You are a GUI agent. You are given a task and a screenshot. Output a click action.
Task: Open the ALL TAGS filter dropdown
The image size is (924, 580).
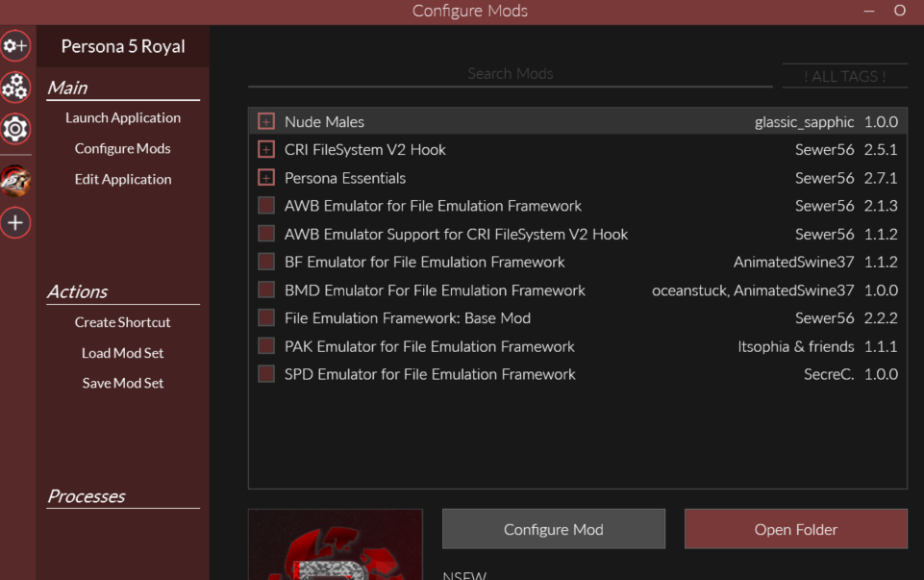coord(844,76)
